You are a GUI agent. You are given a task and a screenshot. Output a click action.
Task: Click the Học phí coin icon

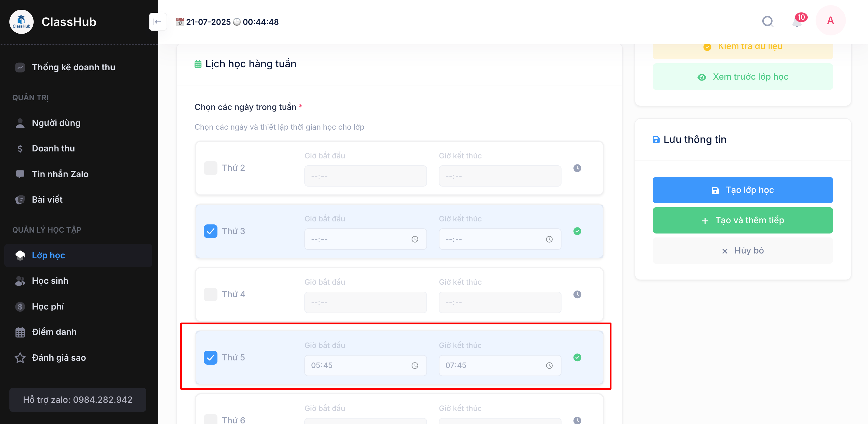coord(20,306)
